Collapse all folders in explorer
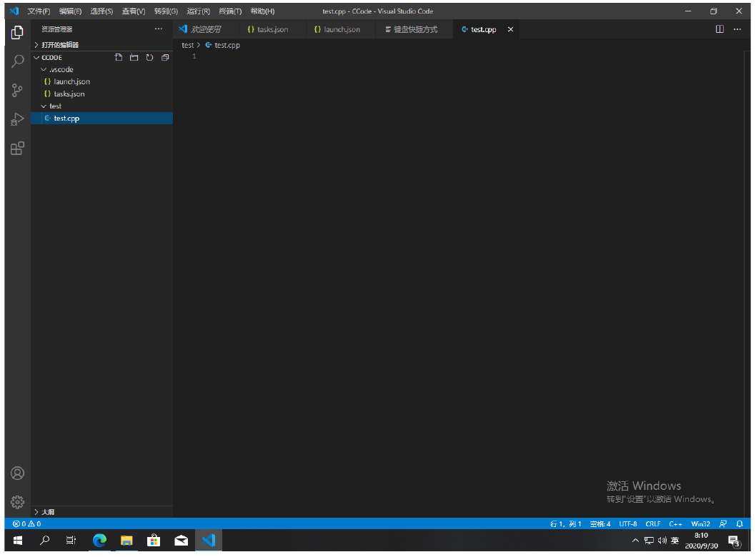The width and height of the screenshot is (756, 557). tap(164, 58)
